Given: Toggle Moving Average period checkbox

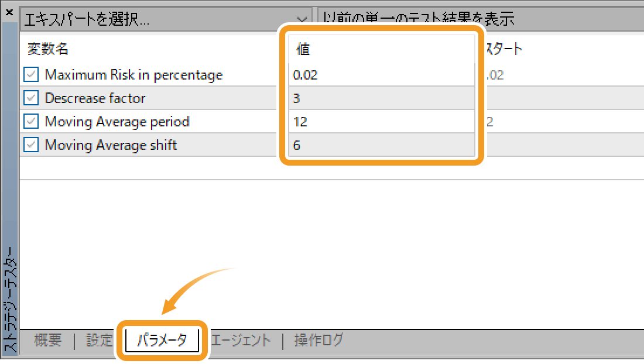Looking at the screenshot, I should [31, 122].
